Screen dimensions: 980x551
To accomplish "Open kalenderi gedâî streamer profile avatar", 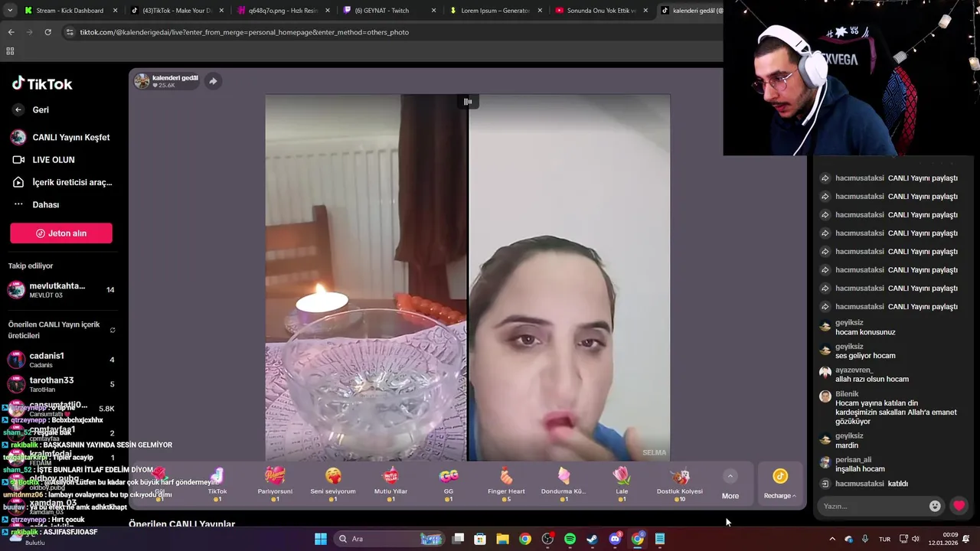I will point(142,81).
